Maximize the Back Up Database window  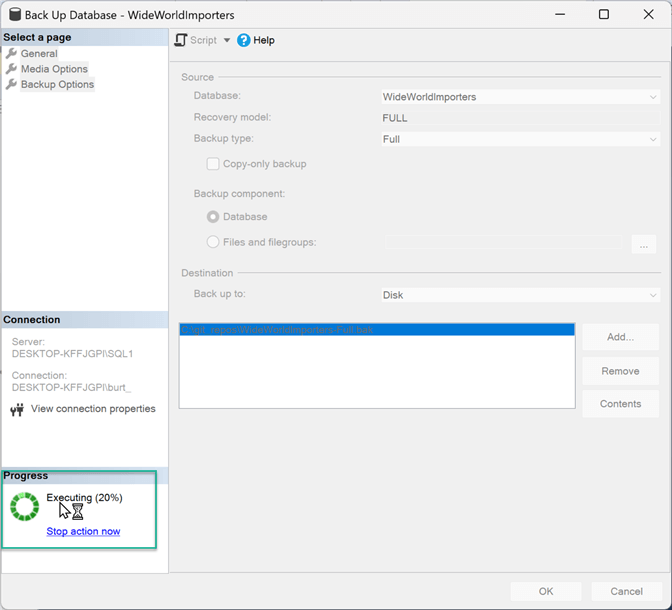[603, 14]
